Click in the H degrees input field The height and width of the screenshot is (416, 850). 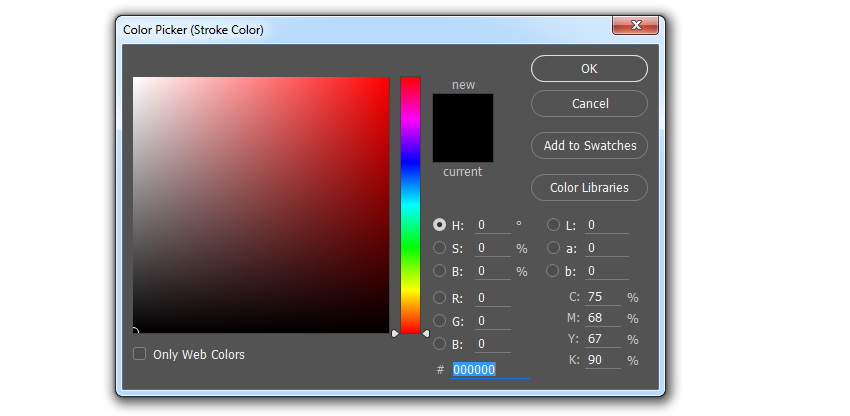point(493,225)
